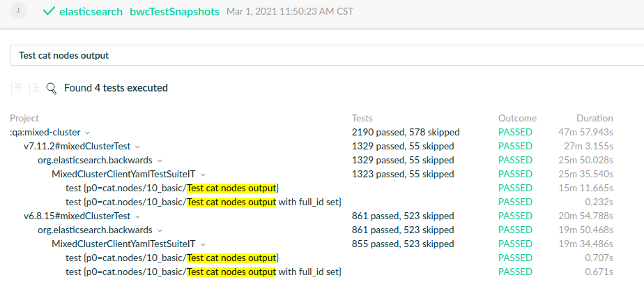This screenshot has height=296, width=644.
Task: Click the 47m 57.943s duration
Action: tap(585, 133)
